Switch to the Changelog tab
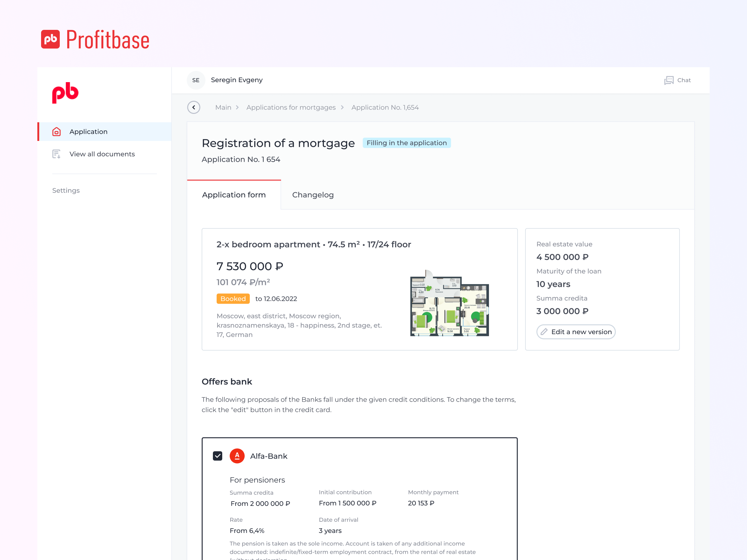This screenshot has width=747, height=560. click(x=313, y=195)
